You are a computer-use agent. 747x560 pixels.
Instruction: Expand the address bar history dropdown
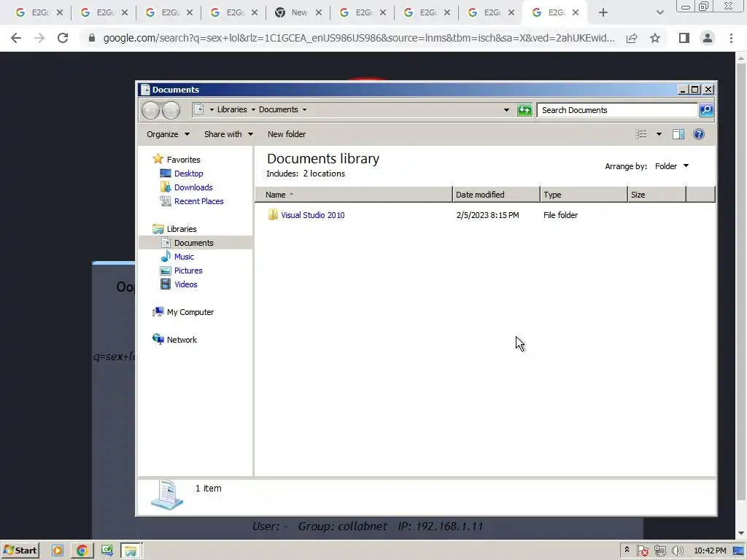point(506,110)
